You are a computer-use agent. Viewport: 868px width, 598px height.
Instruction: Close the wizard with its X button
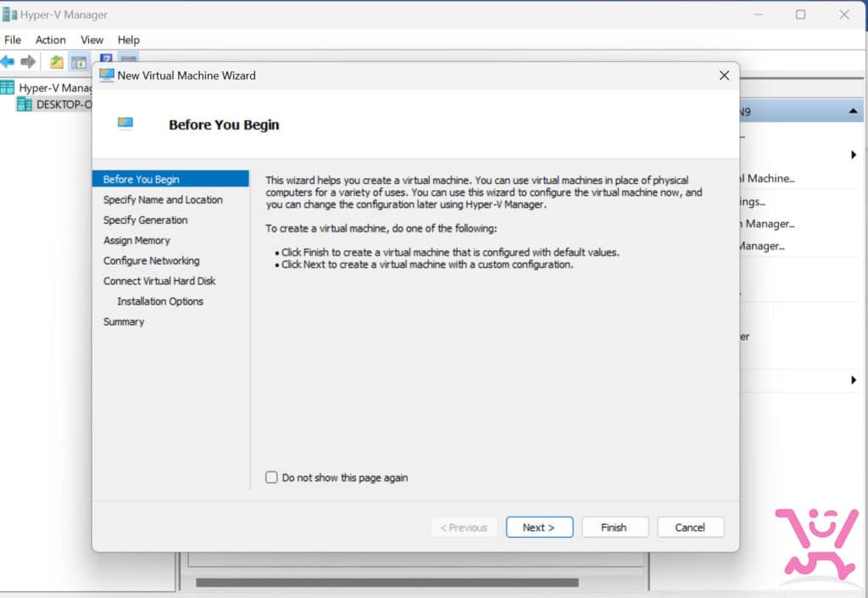click(724, 75)
